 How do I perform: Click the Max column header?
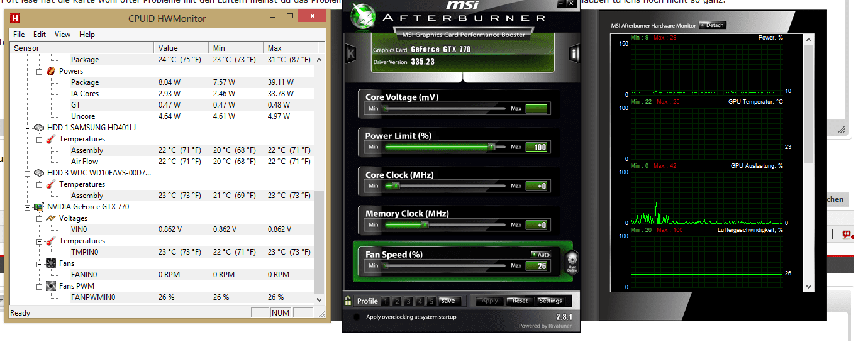(289, 48)
